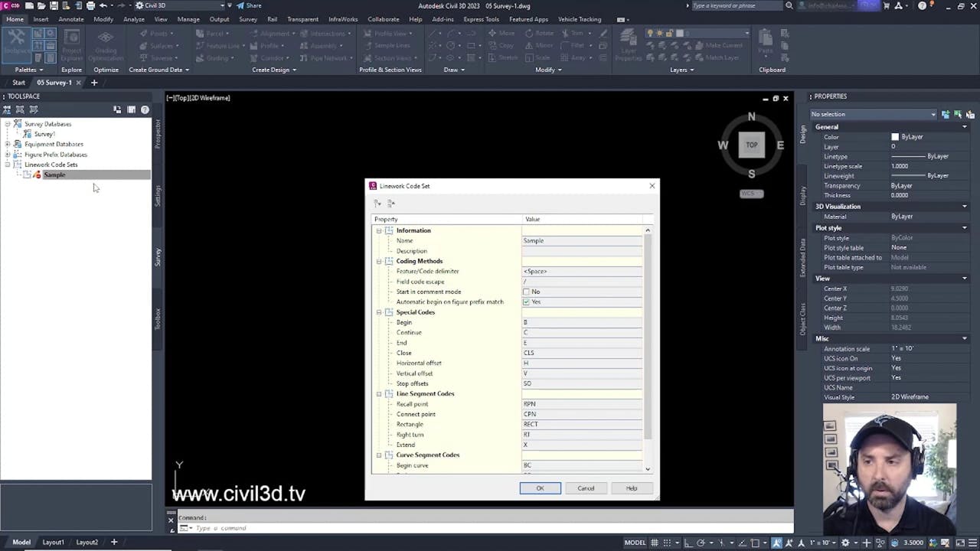Viewport: 980px width, 551px height.
Task: Collapse the Special Codes category in the dialog
Action: pos(379,311)
